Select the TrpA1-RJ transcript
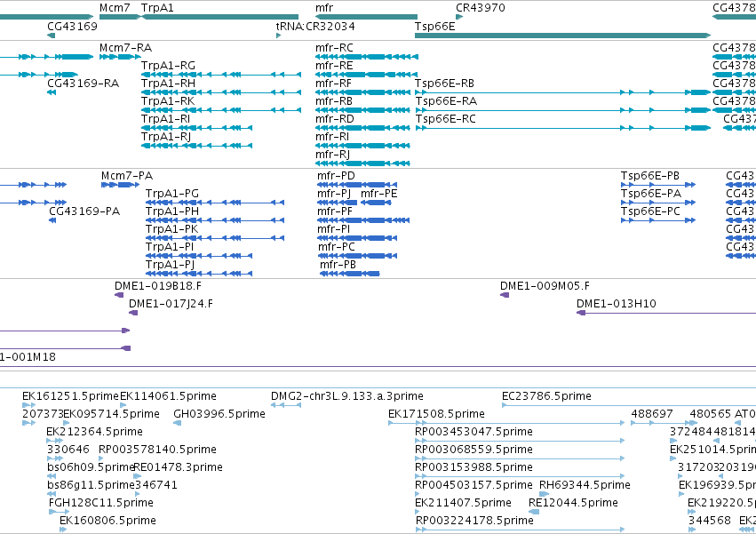Screen dimensions: 756x534 click(196, 146)
